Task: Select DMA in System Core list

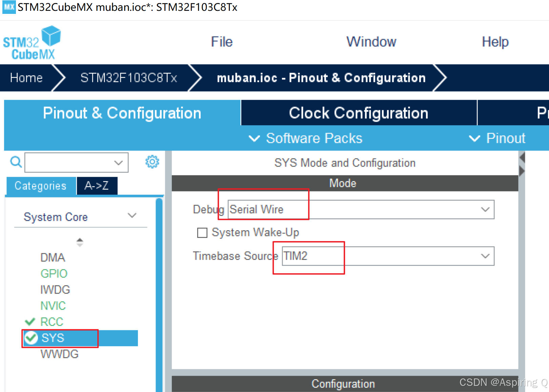Action: click(x=53, y=258)
